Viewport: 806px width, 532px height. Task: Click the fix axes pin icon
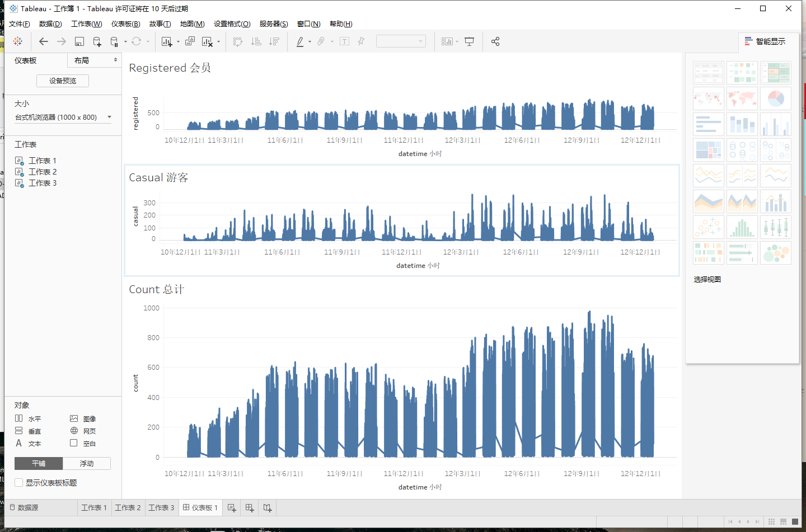pos(361,41)
